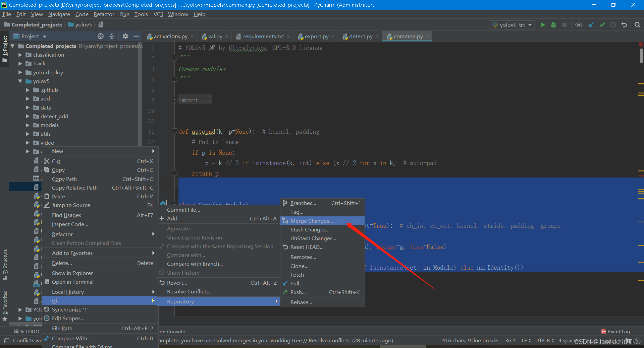
Task: Close the activations.py tab
Action: tap(192, 37)
